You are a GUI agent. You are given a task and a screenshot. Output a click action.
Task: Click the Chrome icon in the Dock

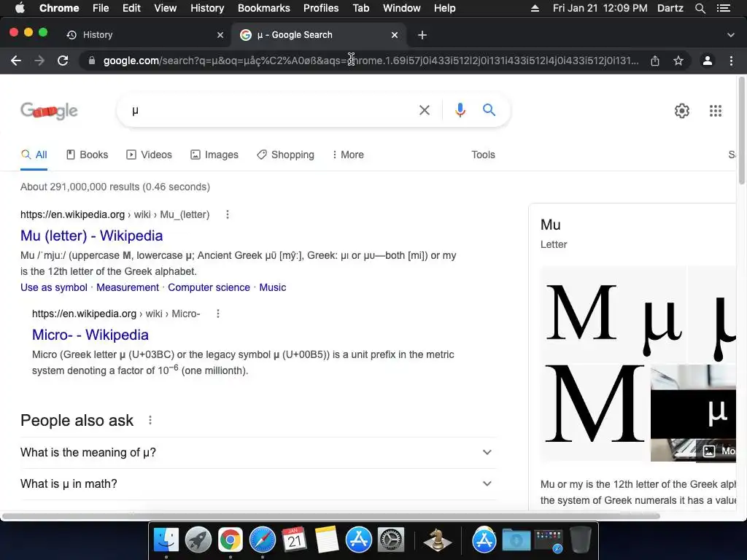(230, 540)
